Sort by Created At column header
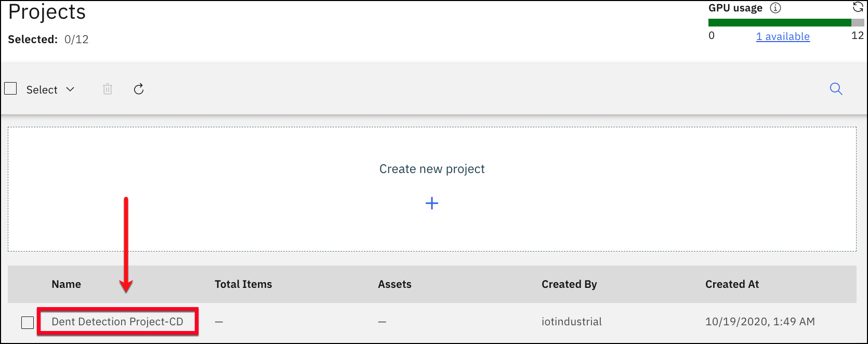 732,284
